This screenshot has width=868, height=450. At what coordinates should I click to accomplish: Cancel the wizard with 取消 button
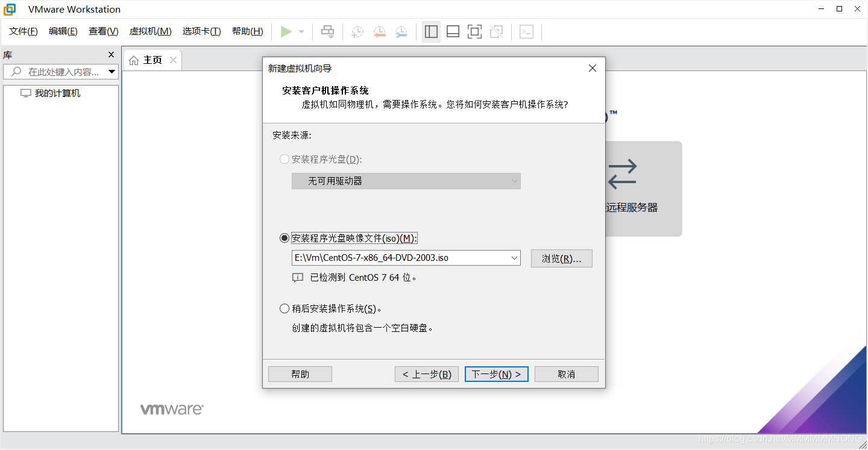[x=567, y=374]
